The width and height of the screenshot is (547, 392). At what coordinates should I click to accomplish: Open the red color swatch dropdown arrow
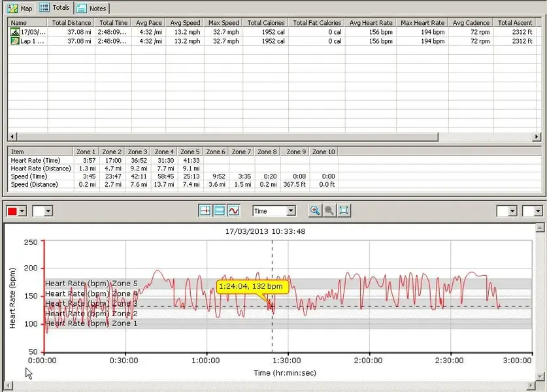click(22, 211)
